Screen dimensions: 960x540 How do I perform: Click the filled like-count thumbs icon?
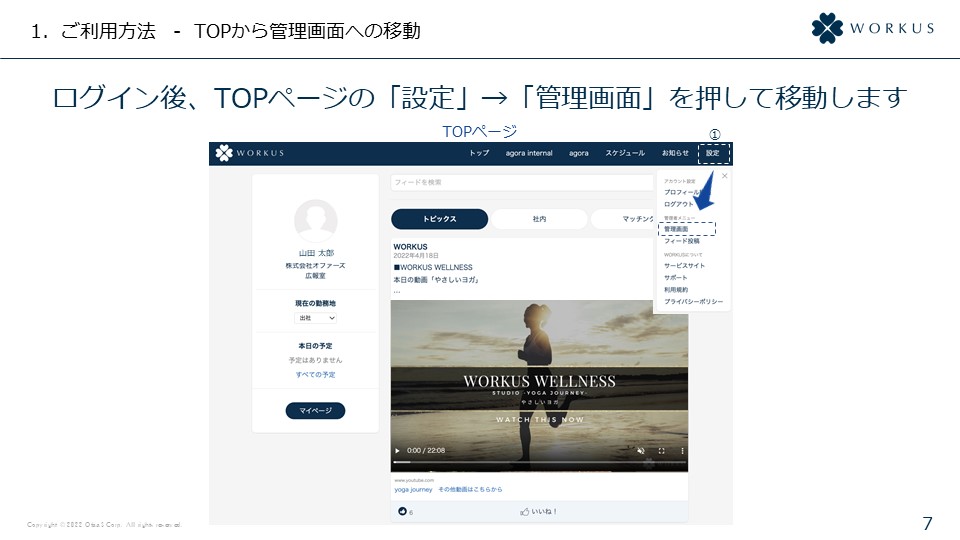pos(402,511)
